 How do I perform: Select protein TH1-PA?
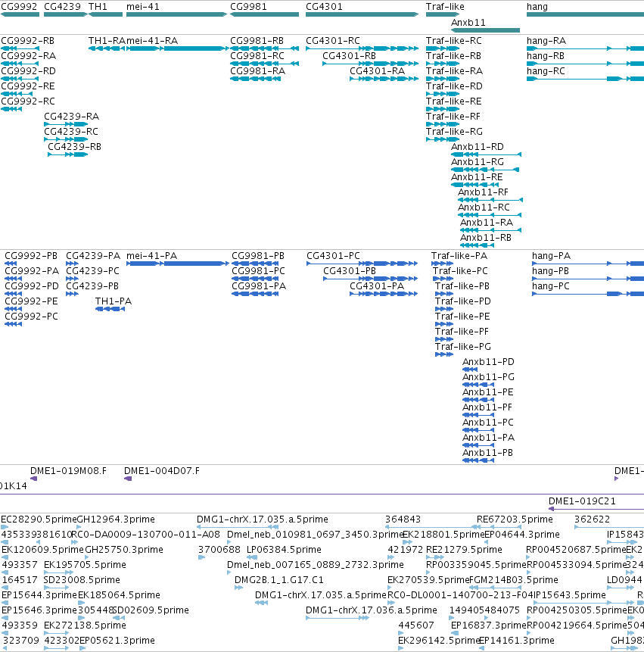point(110,309)
